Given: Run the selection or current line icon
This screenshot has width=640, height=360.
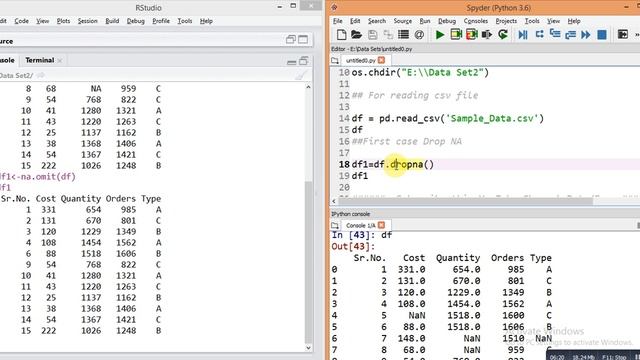Looking at the screenshot, I should [487, 35].
